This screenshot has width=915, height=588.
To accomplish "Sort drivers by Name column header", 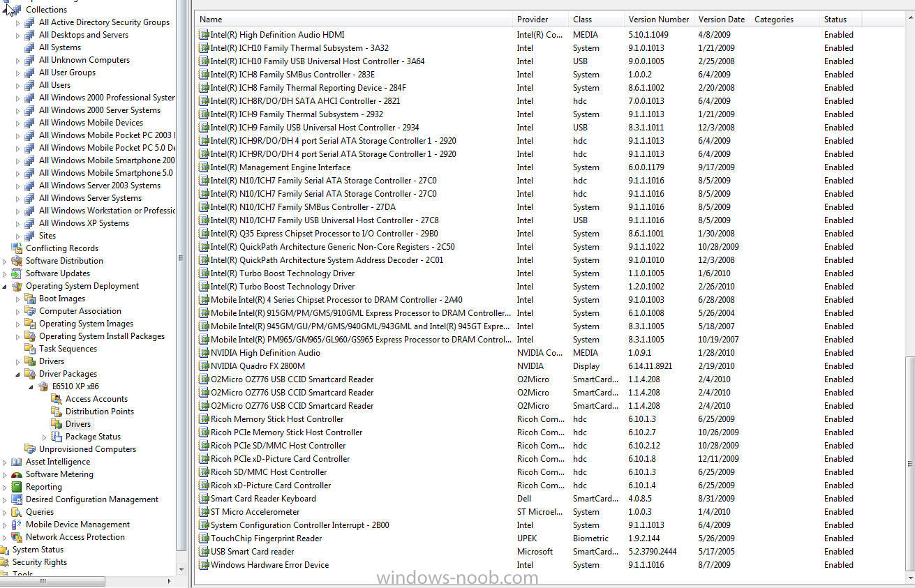I will [354, 20].
